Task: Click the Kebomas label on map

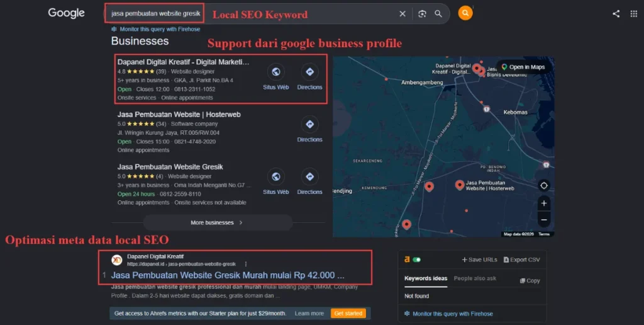Action: click(x=516, y=112)
